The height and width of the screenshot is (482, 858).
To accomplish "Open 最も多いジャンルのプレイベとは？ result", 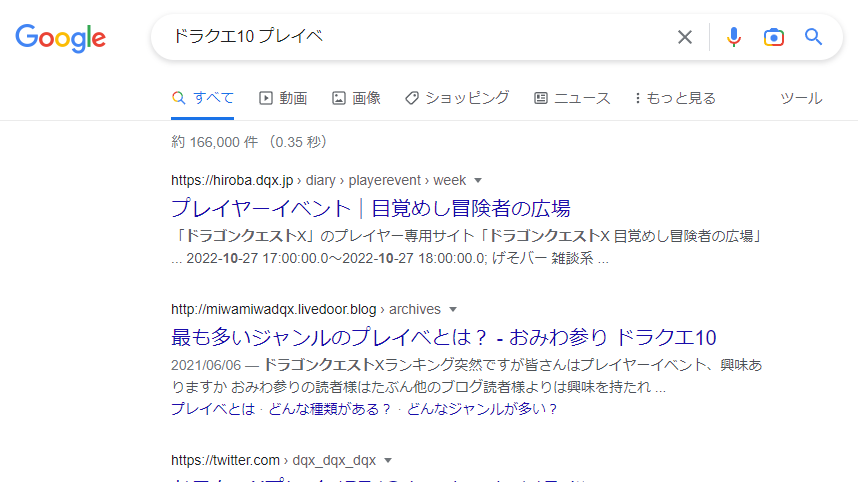I will pyautogui.click(x=443, y=338).
